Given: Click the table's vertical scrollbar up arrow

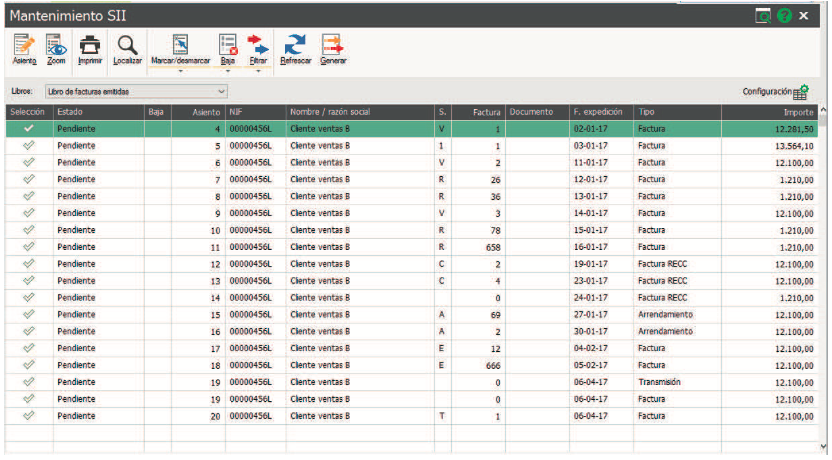Looking at the screenshot, I should (824, 110).
